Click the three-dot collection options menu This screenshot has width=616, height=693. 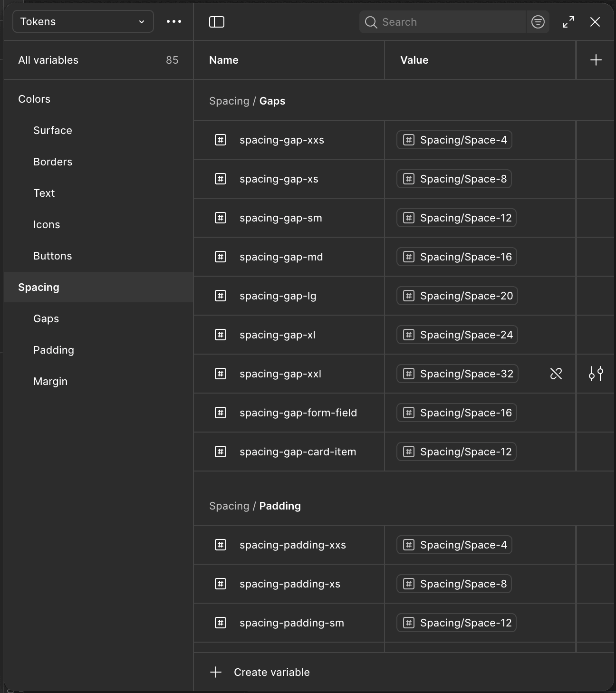pyautogui.click(x=174, y=22)
